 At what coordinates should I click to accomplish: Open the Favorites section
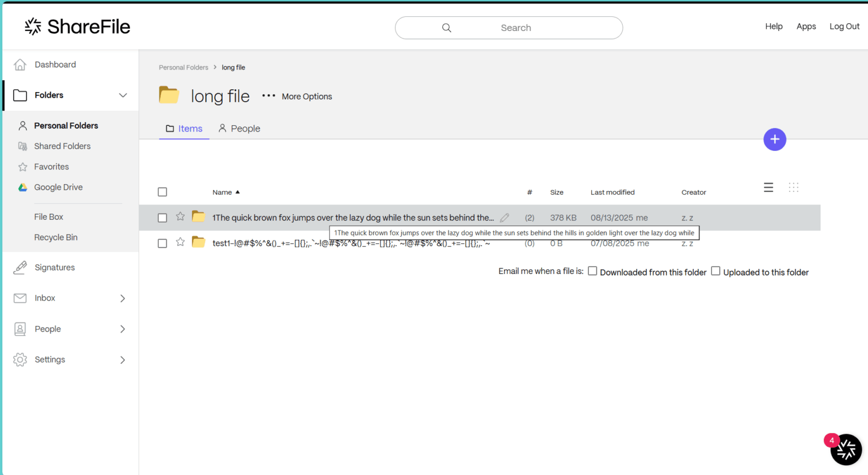(51, 167)
